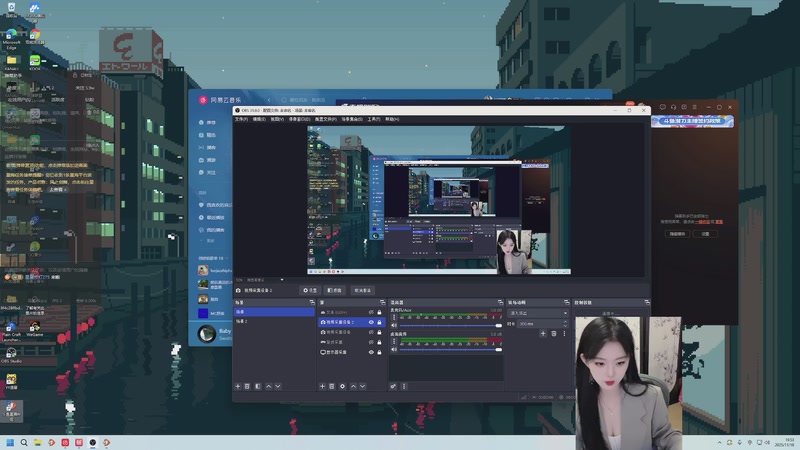Image resolution: width=800 pixels, height=450 pixels.
Task: Float the audio mixer dock panel
Action: (x=500, y=303)
